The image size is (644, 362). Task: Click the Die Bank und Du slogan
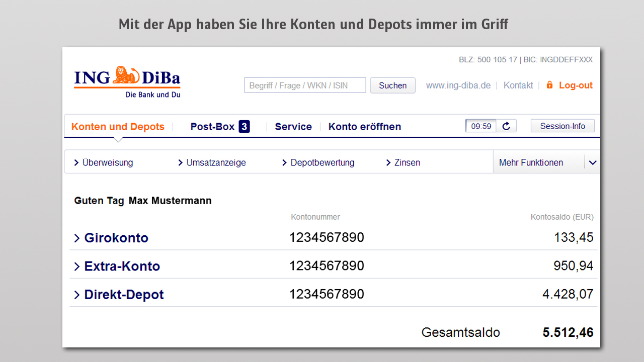click(153, 95)
